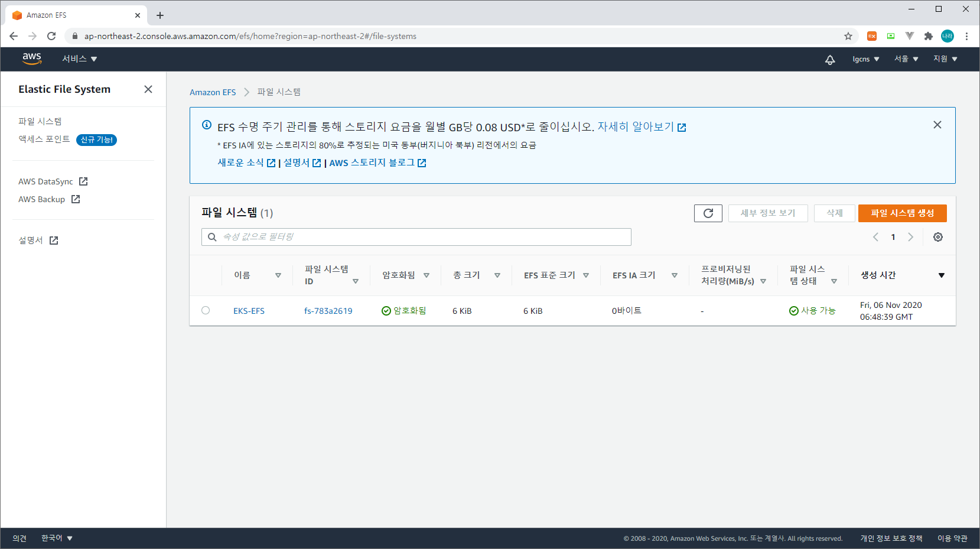Open new browser tab

click(x=160, y=15)
